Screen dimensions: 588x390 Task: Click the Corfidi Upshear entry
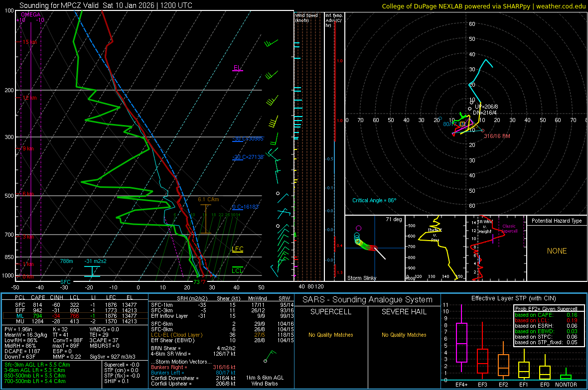point(193,384)
